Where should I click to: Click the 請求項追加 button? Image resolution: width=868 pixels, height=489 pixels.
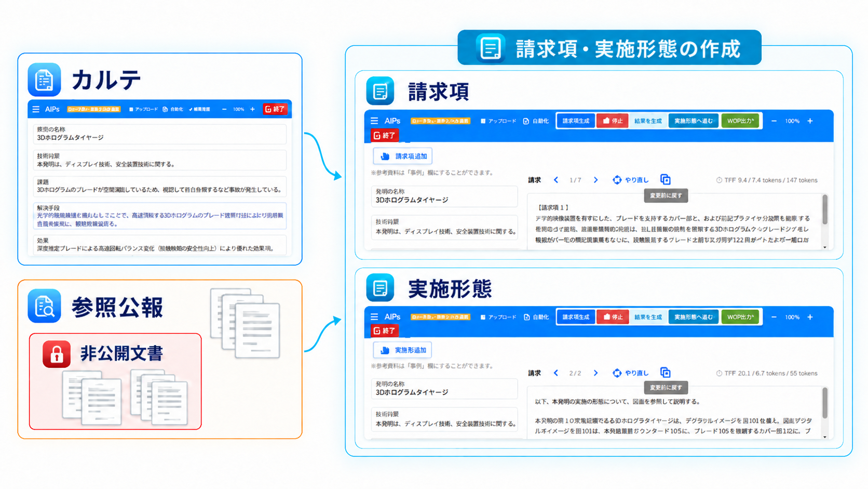point(403,156)
